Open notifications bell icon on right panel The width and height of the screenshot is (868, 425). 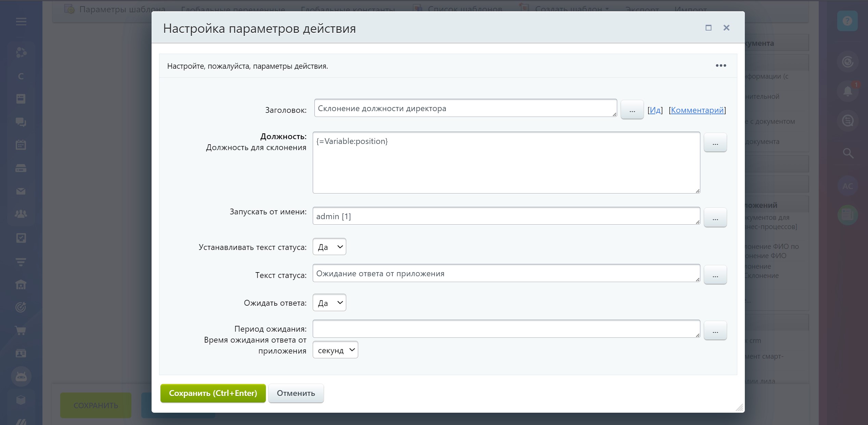click(847, 91)
